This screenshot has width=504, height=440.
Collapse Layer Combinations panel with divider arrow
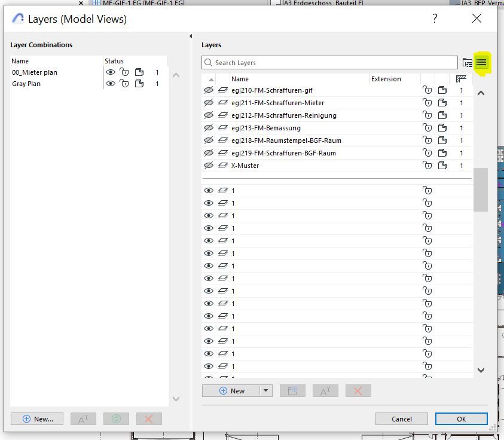tap(191, 36)
